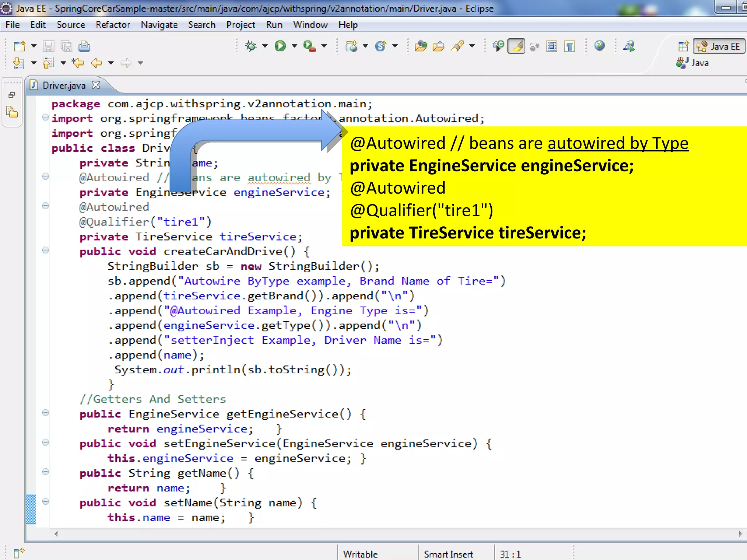Image resolution: width=747 pixels, height=560 pixels.
Task: Click the green Run button icon
Action: click(x=280, y=46)
